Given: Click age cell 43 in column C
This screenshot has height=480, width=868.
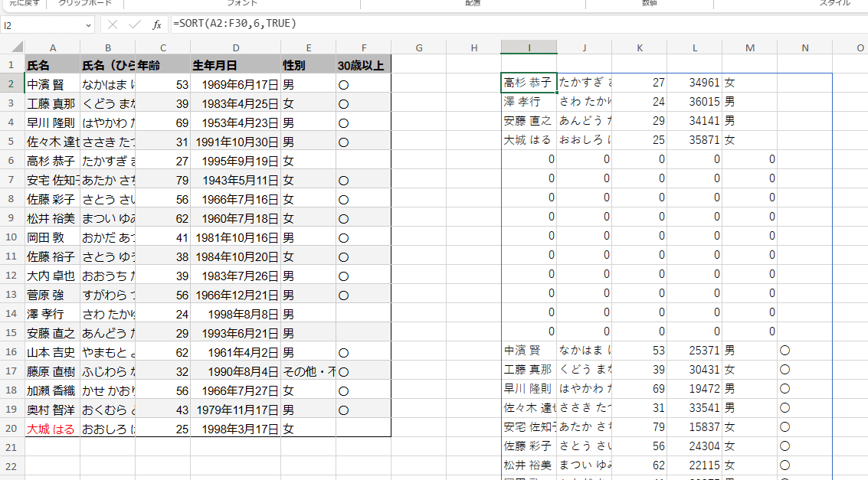Looking at the screenshot, I should pyautogui.click(x=162, y=410).
